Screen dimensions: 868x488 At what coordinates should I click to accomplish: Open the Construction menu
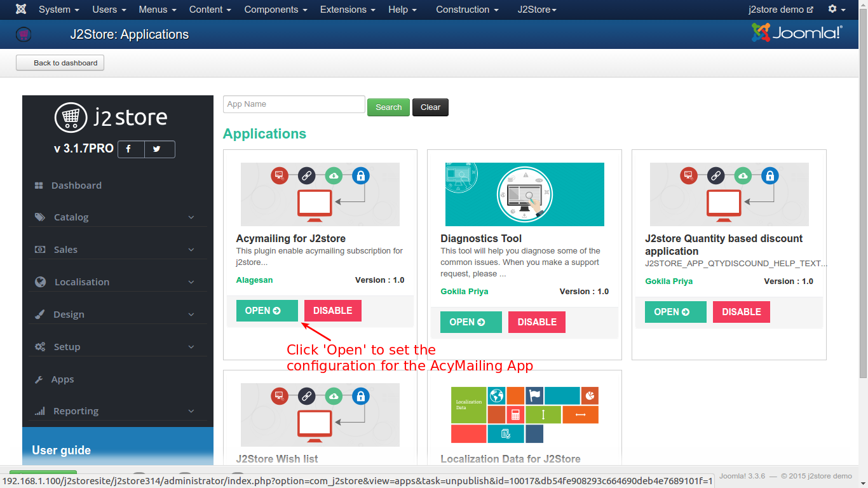coord(467,10)
